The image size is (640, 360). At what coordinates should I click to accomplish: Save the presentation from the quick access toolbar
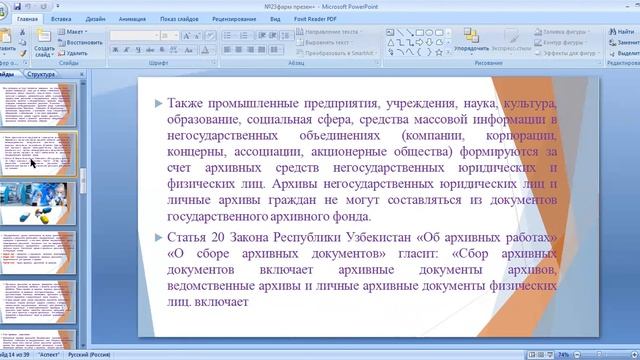(17, 7)
